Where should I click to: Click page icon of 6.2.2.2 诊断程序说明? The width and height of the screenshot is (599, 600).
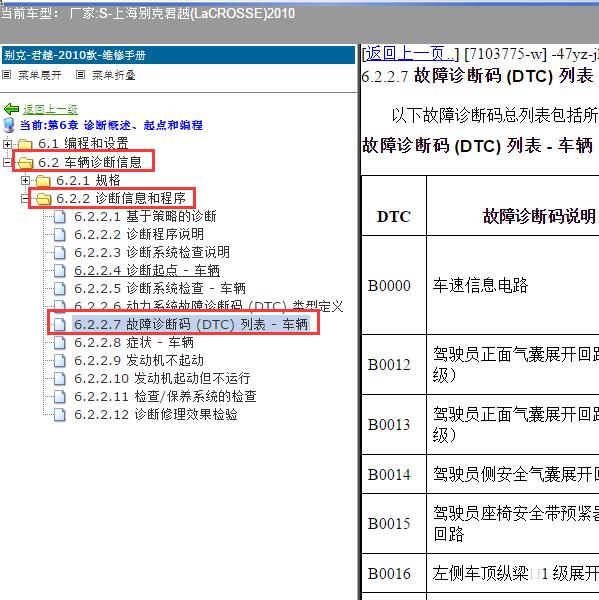59,235
